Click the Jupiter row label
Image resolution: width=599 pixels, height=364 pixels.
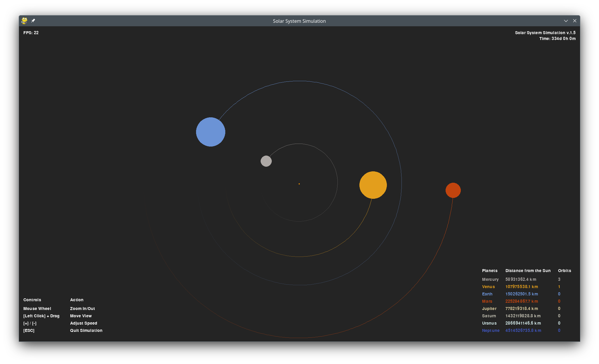(x=489, y=309)
